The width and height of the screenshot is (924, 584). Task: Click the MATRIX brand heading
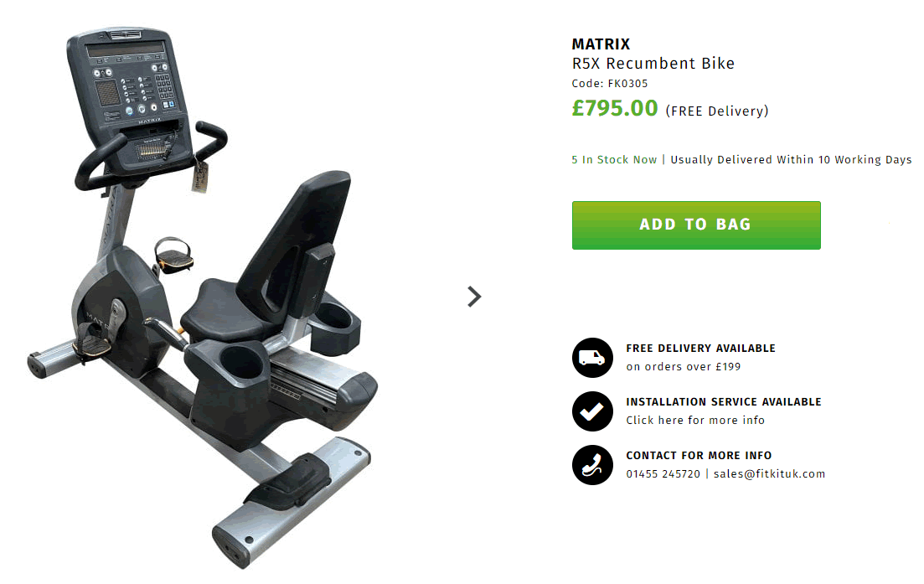(x=601, y=44)
